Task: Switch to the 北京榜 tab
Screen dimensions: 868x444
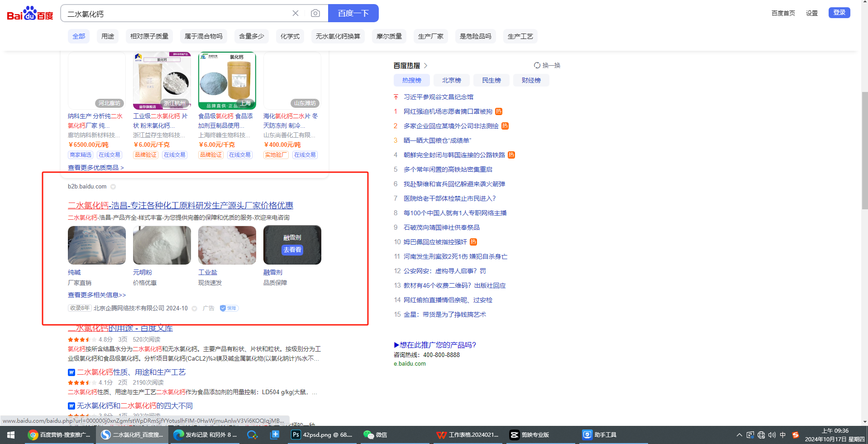Action: 451,80
